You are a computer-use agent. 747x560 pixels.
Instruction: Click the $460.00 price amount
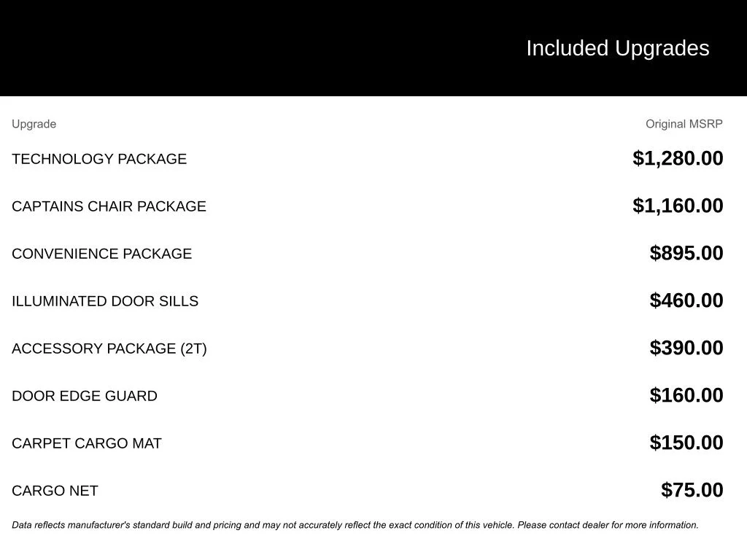click(686, 300)
